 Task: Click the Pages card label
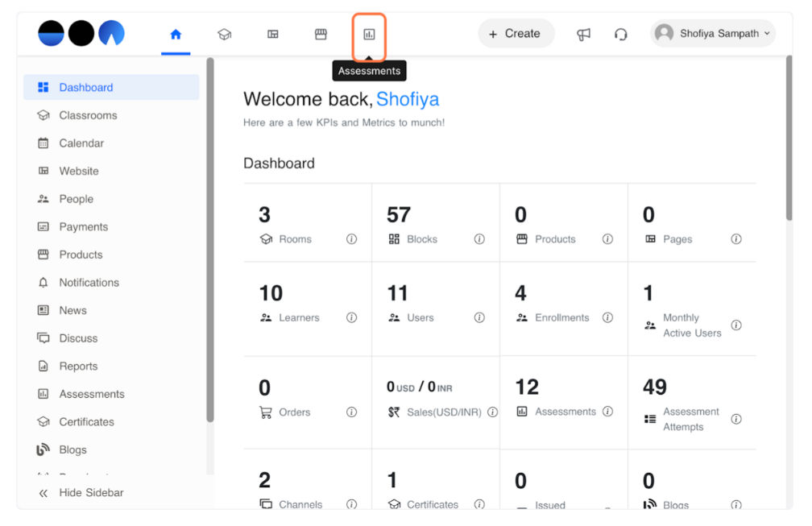pyautogui.click(x=677, y=239)
